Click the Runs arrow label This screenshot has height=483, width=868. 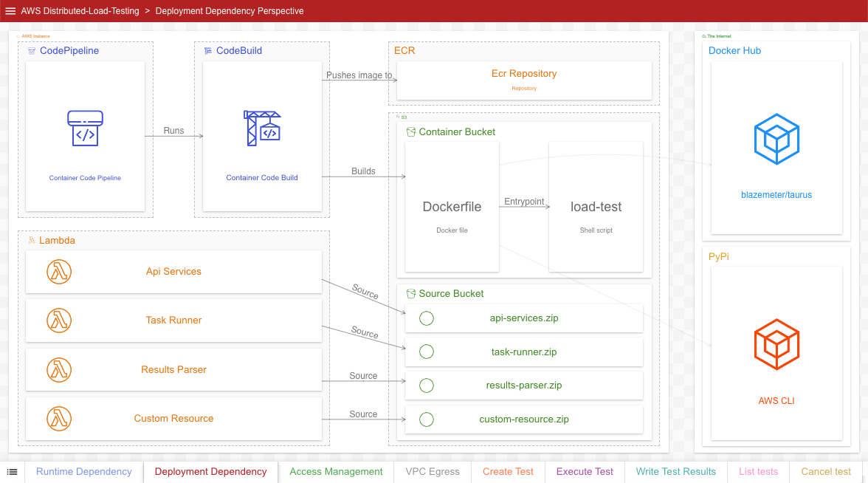click(x=174, y=131)
